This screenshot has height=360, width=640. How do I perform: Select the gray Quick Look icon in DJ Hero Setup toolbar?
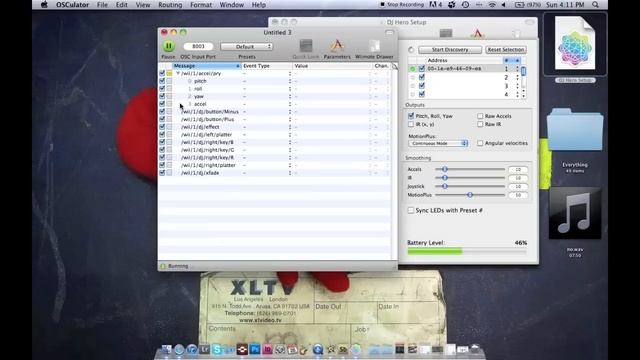point(446,33)
